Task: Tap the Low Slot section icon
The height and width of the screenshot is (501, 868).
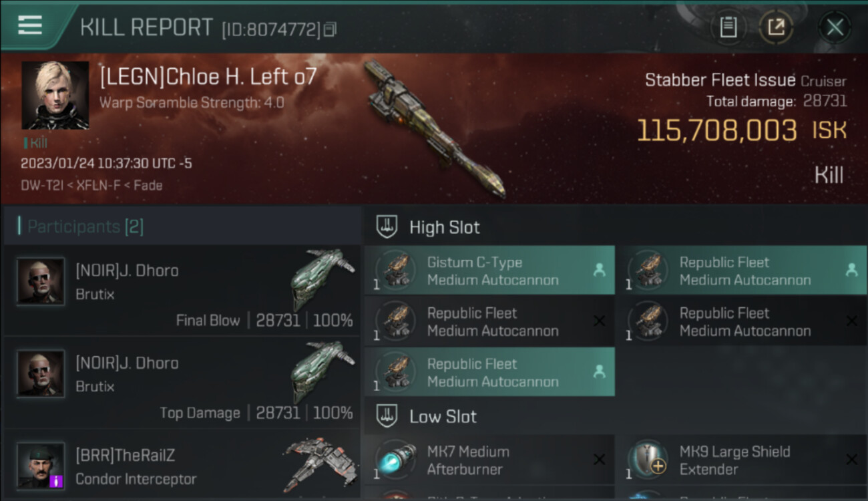Action: 387,416
